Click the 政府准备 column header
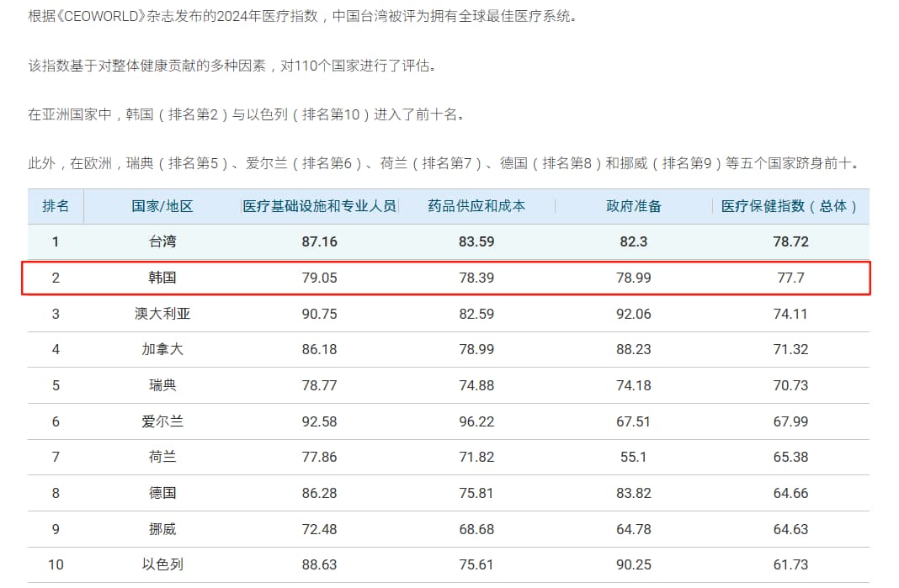 pos(634,206)
